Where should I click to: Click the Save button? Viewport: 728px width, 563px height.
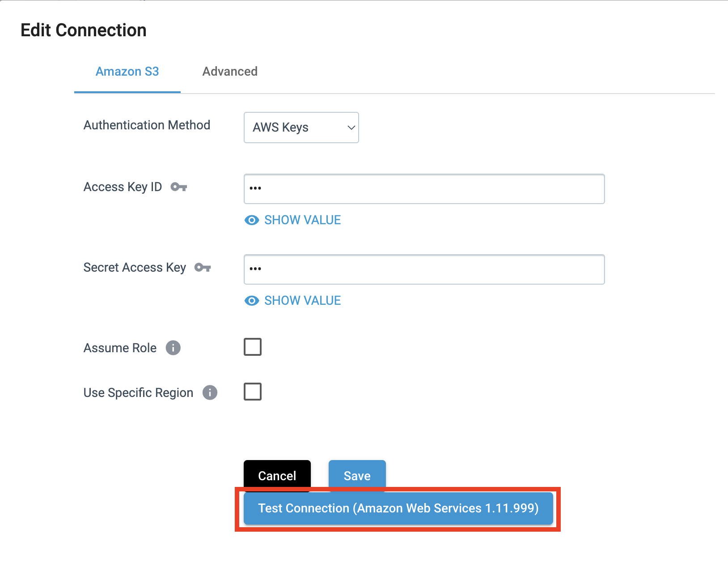357,475
